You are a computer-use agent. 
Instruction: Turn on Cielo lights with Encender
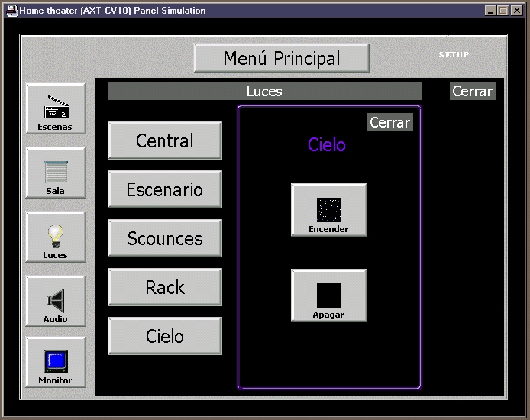329,210
